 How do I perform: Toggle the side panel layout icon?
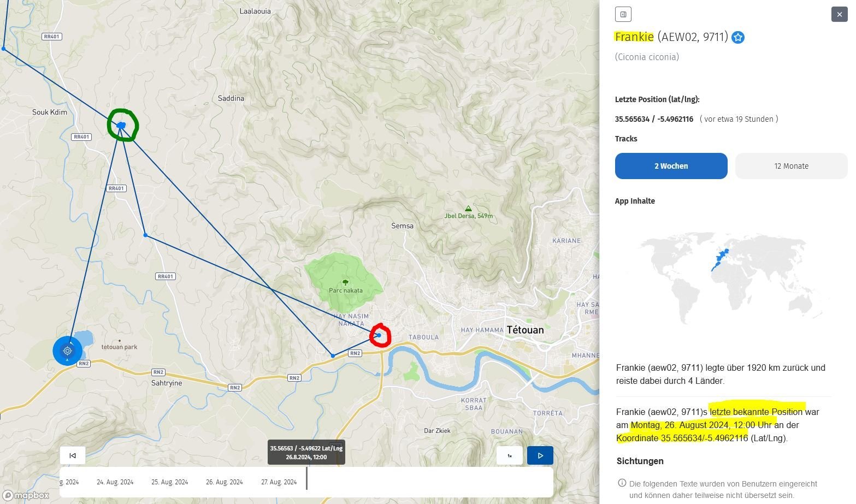(x=623, y=14)
